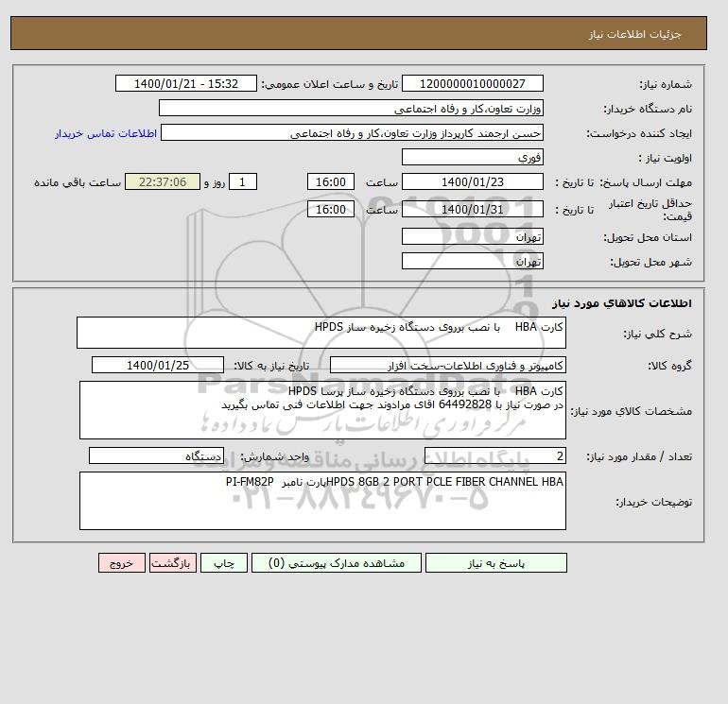Click the شهر محل تحویل label
Image resolution: width=728 pixels, height=704 pixels.
650,262
